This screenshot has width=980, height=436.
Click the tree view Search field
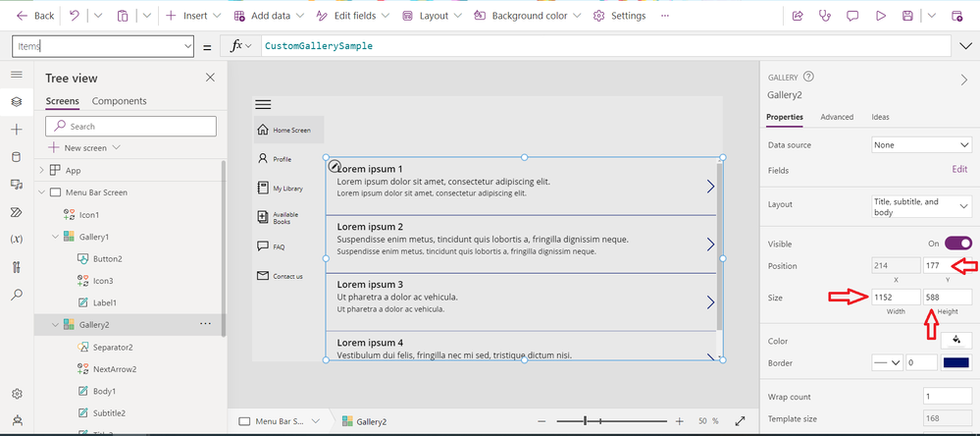click(x=130, y=127)
